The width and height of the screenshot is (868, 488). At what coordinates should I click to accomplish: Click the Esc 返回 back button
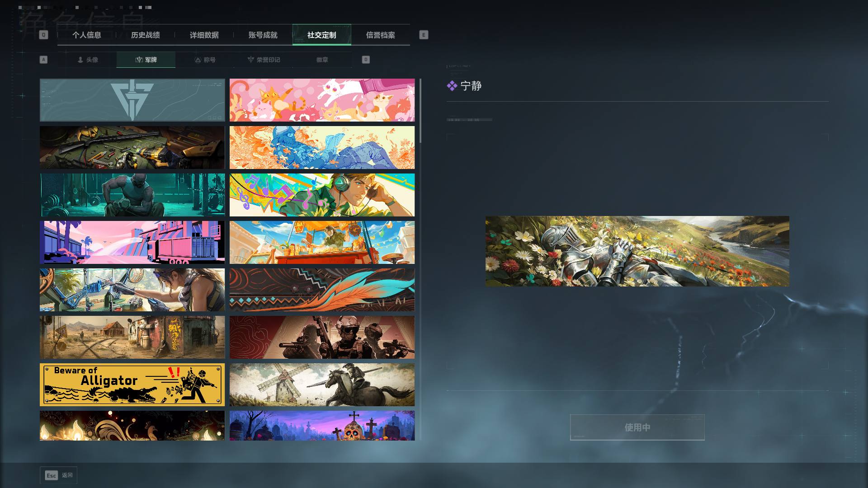coord(58,475)
